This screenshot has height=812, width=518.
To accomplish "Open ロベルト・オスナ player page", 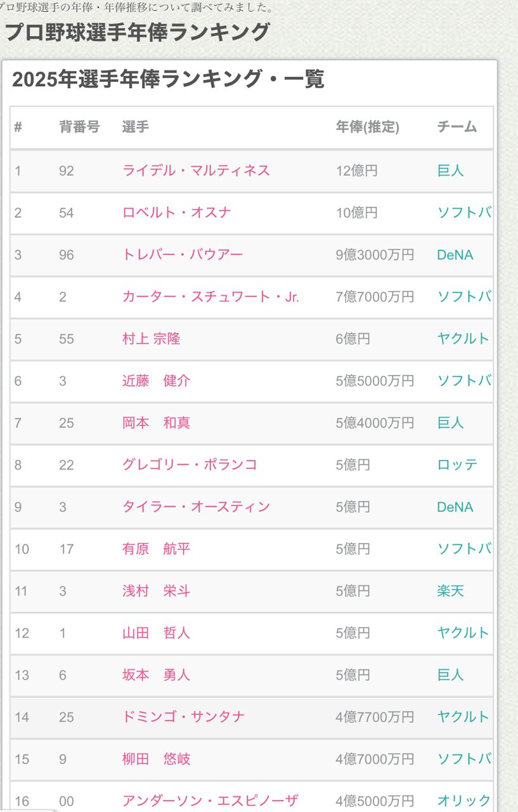I will click(176, 213).
